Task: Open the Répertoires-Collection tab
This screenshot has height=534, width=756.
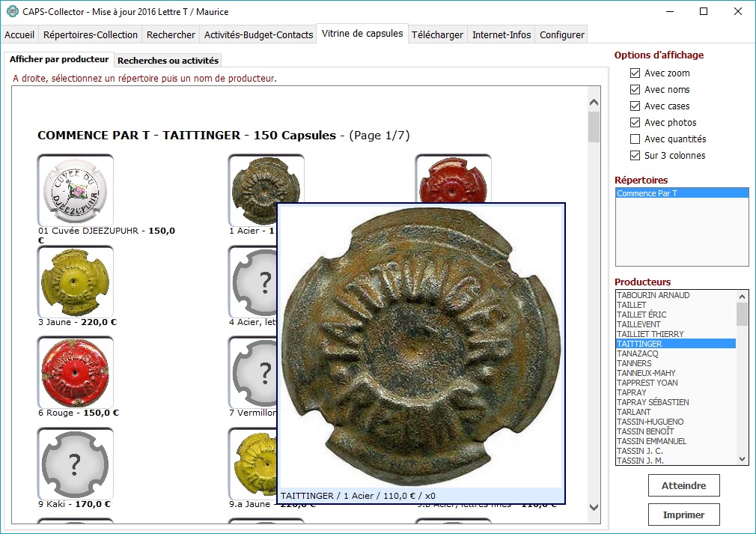Action: 90,34
